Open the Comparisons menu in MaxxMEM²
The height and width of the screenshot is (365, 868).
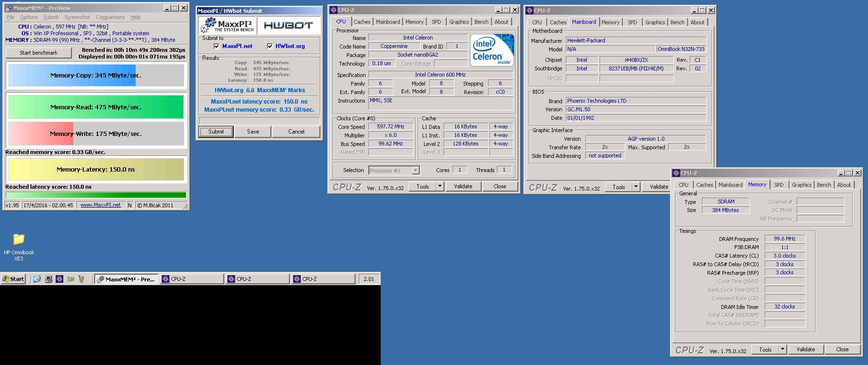click(110, 17)
